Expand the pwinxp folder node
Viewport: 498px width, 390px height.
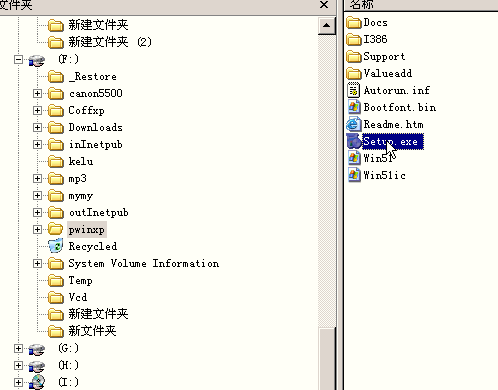37,230
